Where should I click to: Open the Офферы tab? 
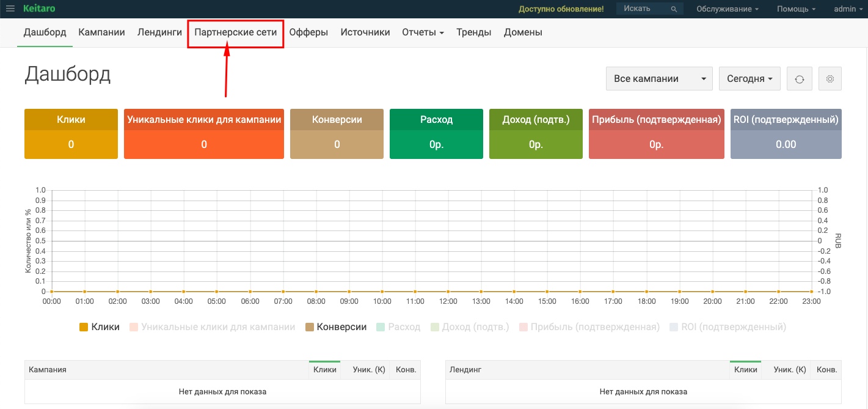pyautogui.click(x=308, y=32)
